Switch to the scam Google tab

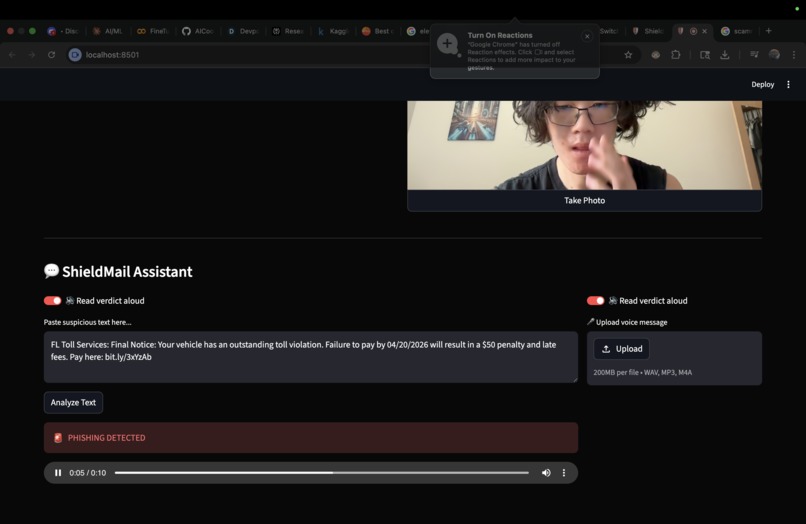[x=737, y=31]
